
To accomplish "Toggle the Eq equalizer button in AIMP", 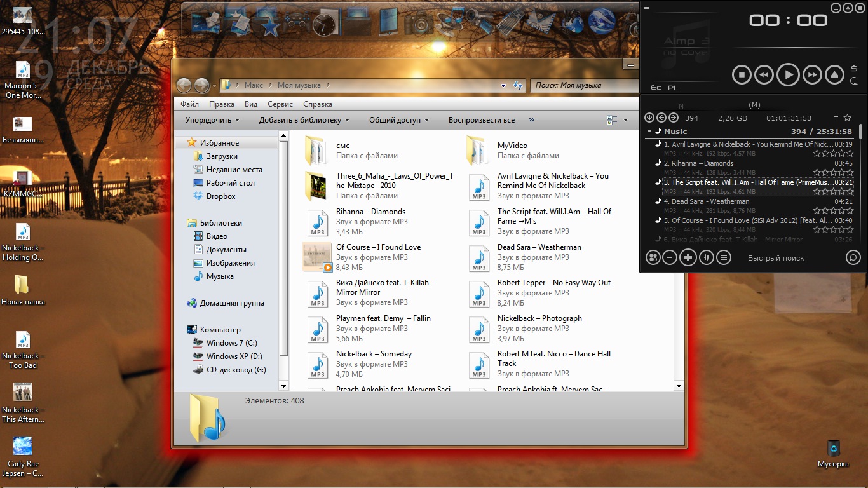I will pos(656,88).
